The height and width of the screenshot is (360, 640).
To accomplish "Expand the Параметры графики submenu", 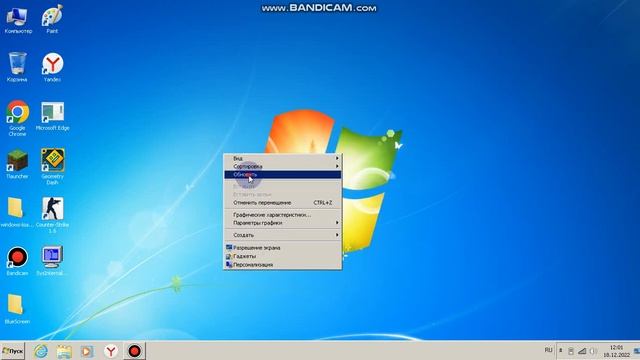I will (282, 223).
